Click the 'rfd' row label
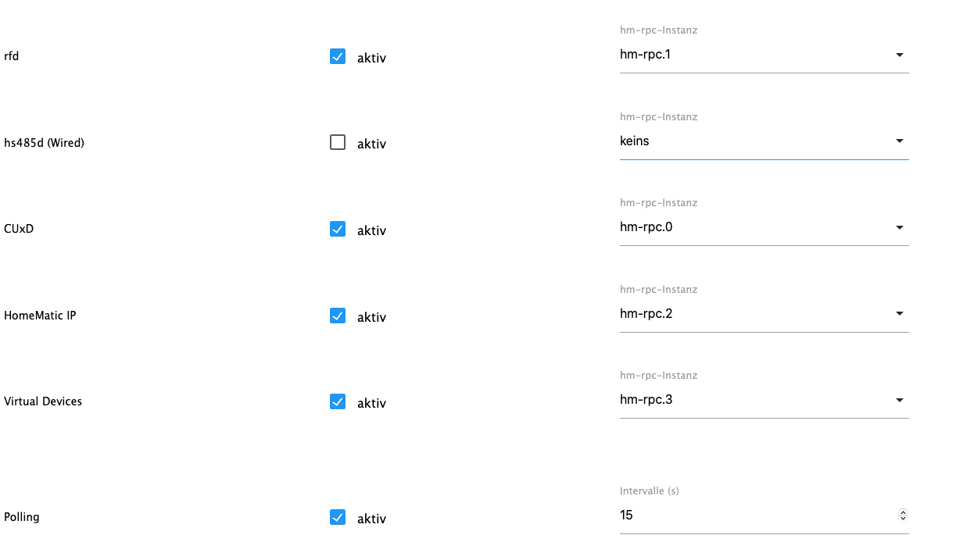 point(11,56)
